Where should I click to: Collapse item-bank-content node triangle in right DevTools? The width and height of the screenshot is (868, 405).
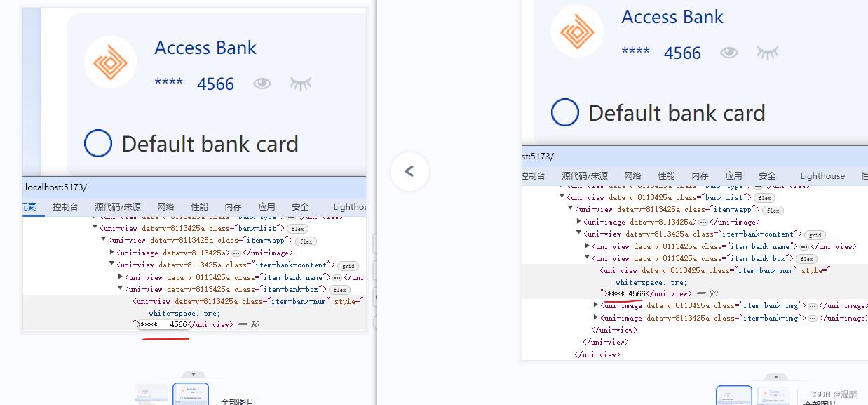click(578, 233)
